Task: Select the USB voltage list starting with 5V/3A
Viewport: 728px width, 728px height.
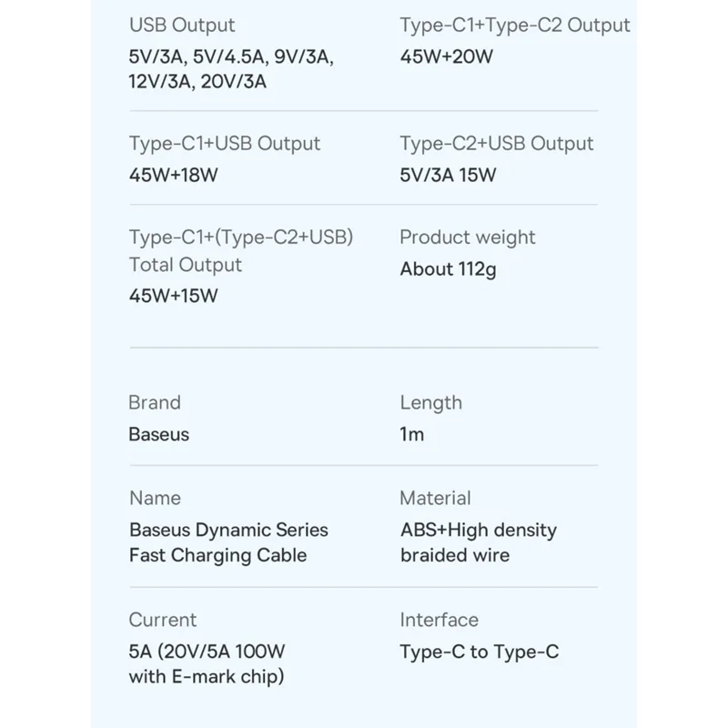Action: point(231,69)
